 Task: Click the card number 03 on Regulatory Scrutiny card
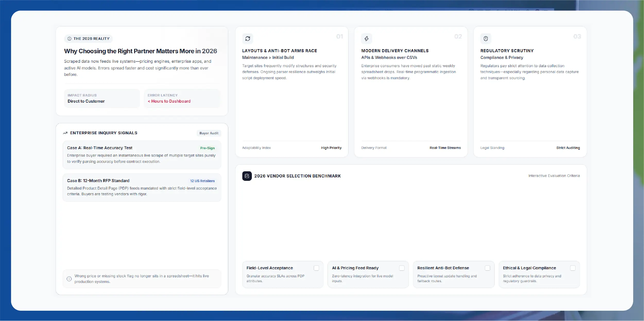coord(577,37)
